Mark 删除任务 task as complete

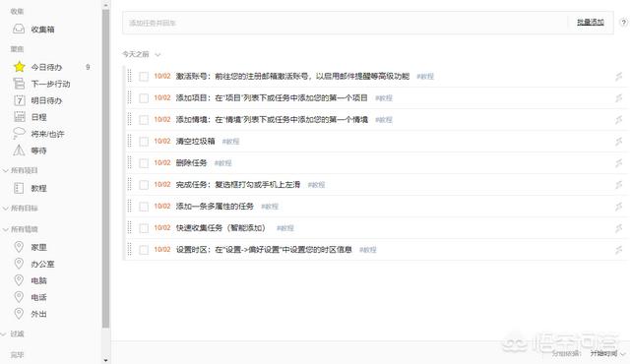pos(144,163)
